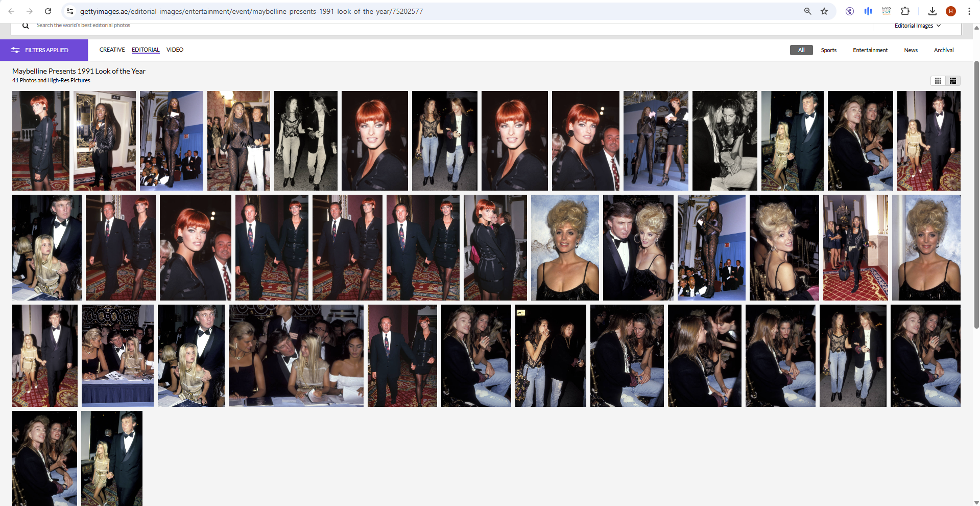Switch to the Creative tab
This screenshot has height=506, width=980.
coord(112,50)
